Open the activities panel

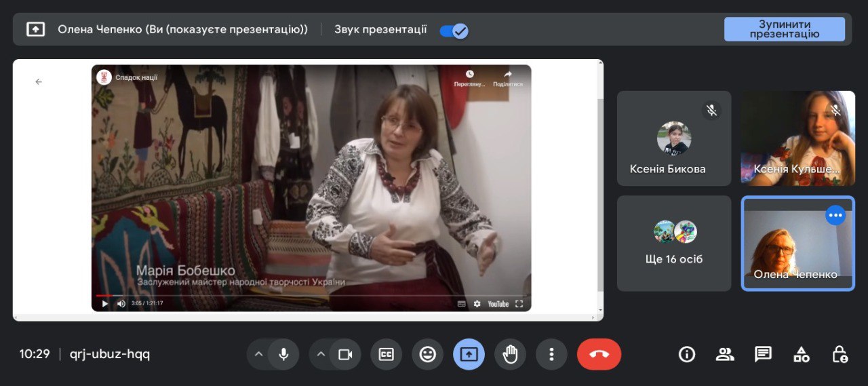tap(802, 354)
